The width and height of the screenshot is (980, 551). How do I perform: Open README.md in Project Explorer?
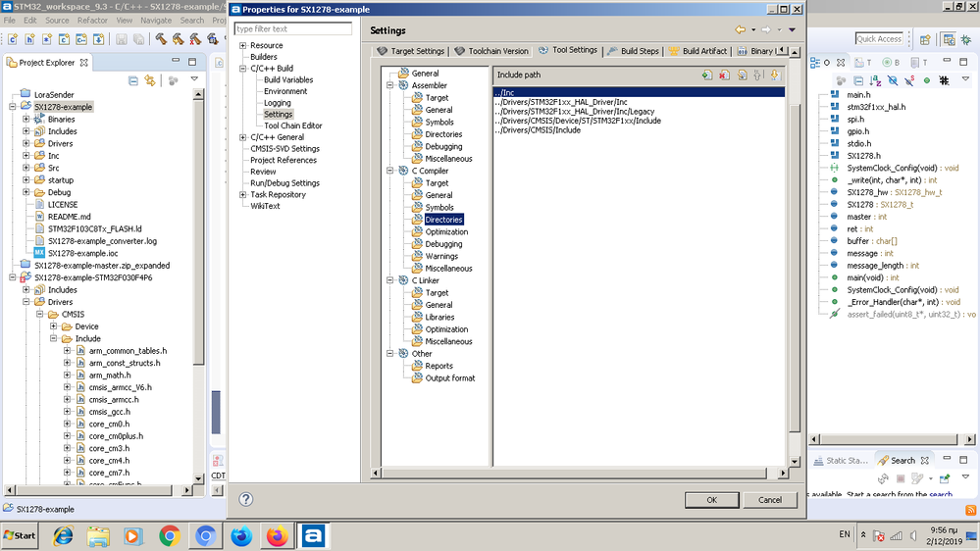(69, 217)
